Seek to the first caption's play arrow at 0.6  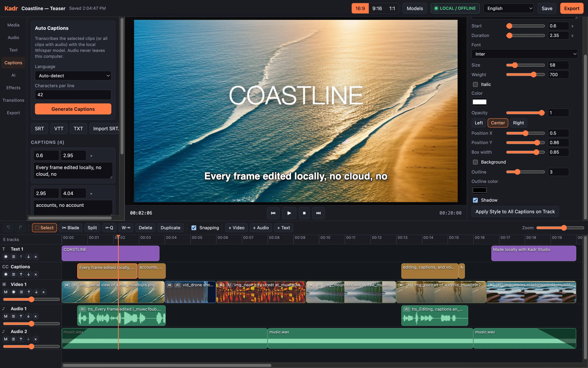91,155
